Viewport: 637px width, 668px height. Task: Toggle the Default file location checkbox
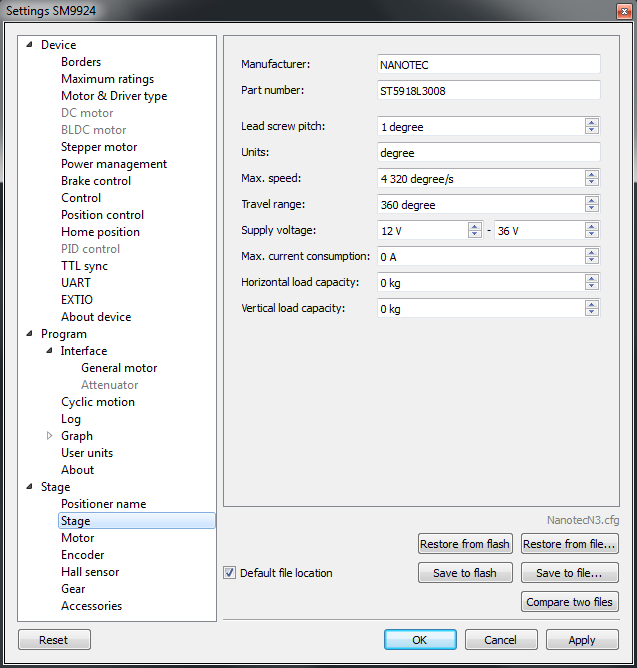pyautogui.click(x=230, y=573)
